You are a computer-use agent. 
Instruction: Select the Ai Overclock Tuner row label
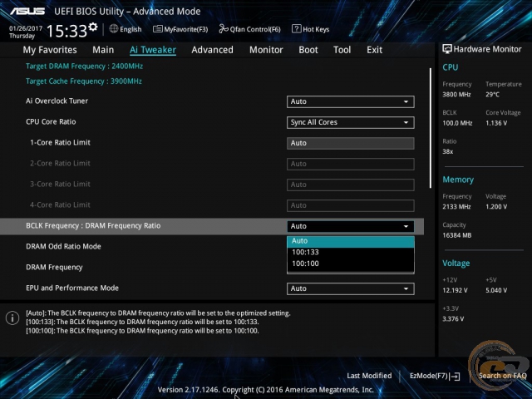57,101
